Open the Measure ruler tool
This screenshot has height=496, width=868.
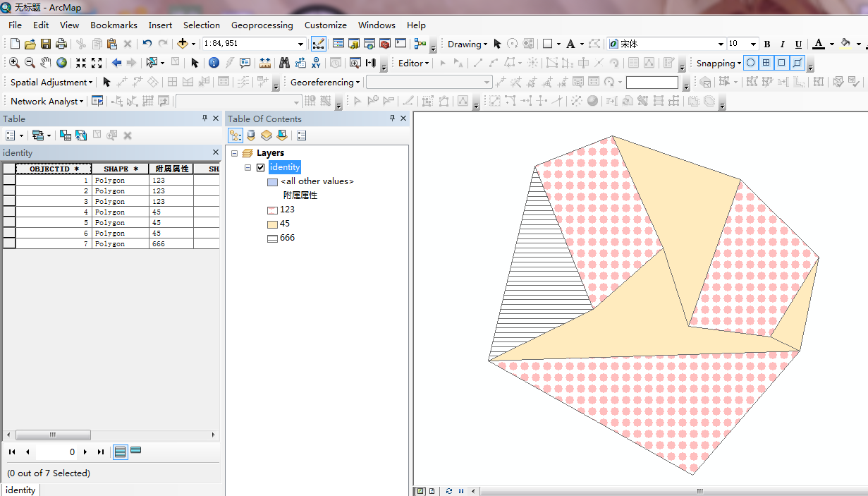click(265, 63)
